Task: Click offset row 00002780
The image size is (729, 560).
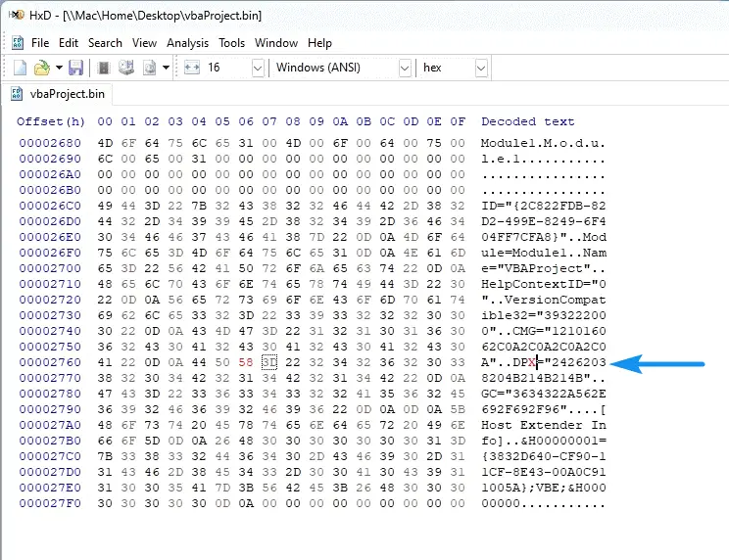Action: (50, 394)
